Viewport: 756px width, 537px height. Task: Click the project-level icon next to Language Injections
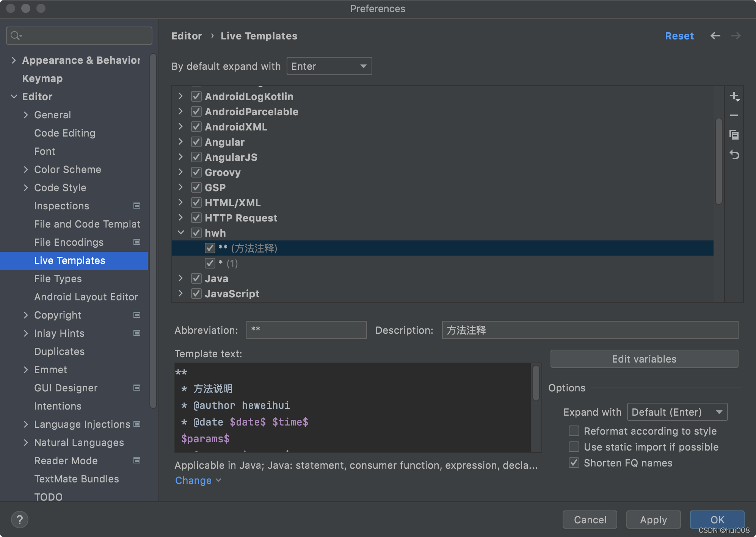137,424
